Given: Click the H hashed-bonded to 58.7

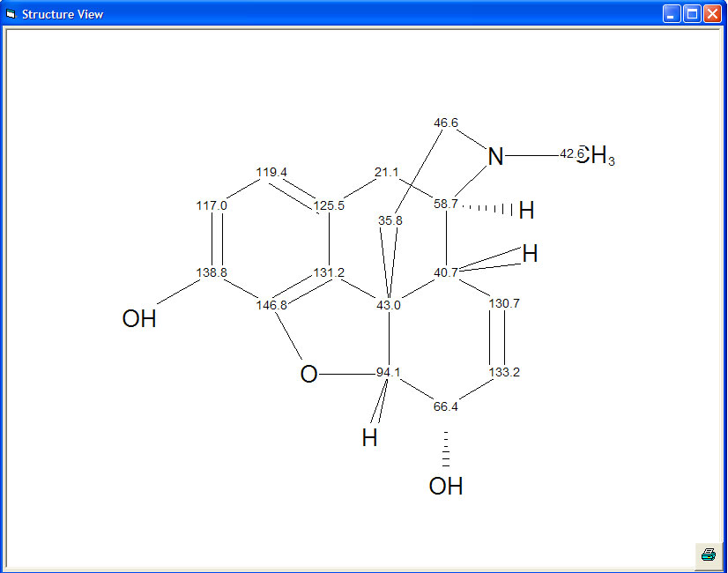Looking at the screenshot, I should (526, 211).
